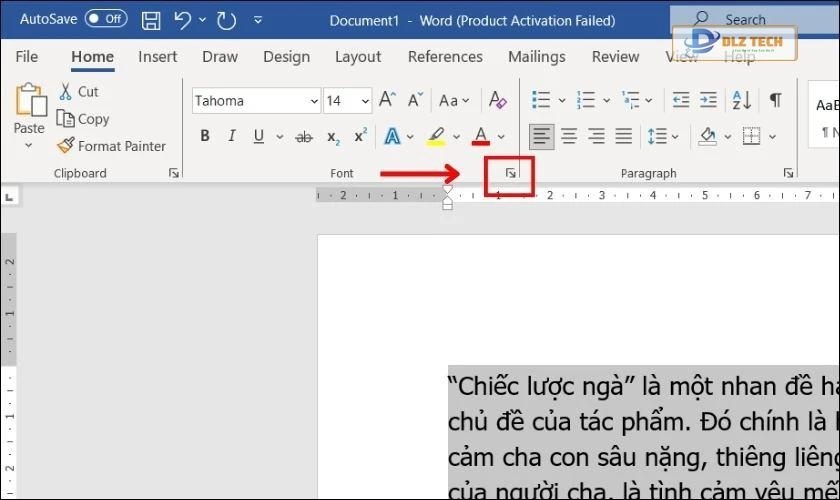Toggle Italic formatting

[x=232, y=136]
